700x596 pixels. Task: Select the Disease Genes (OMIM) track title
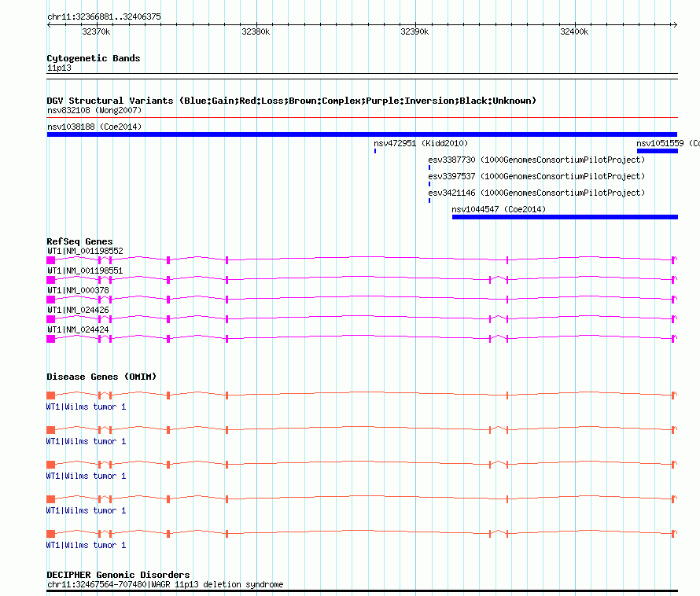[x=101, y=377]
